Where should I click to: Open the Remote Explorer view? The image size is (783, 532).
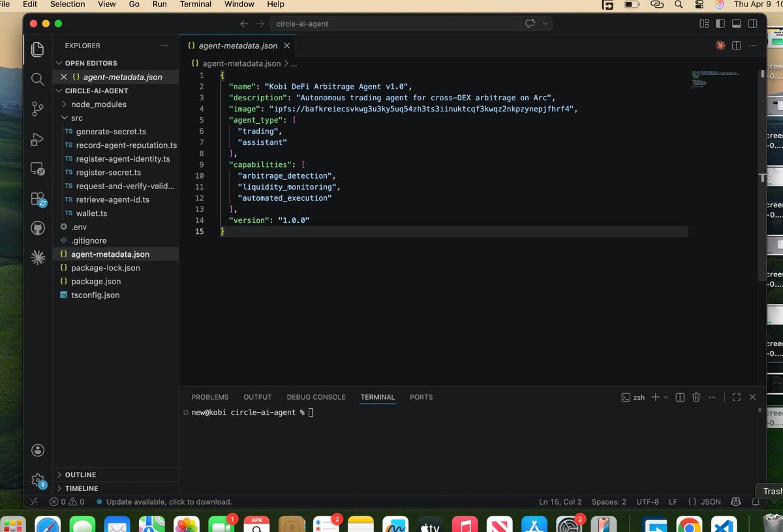[x=38, y=169]
